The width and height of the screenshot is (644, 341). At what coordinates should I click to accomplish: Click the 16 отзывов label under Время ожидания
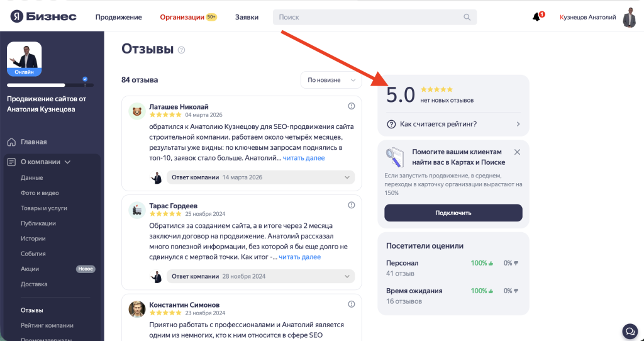pyautogui.click(x=404, y=301)
